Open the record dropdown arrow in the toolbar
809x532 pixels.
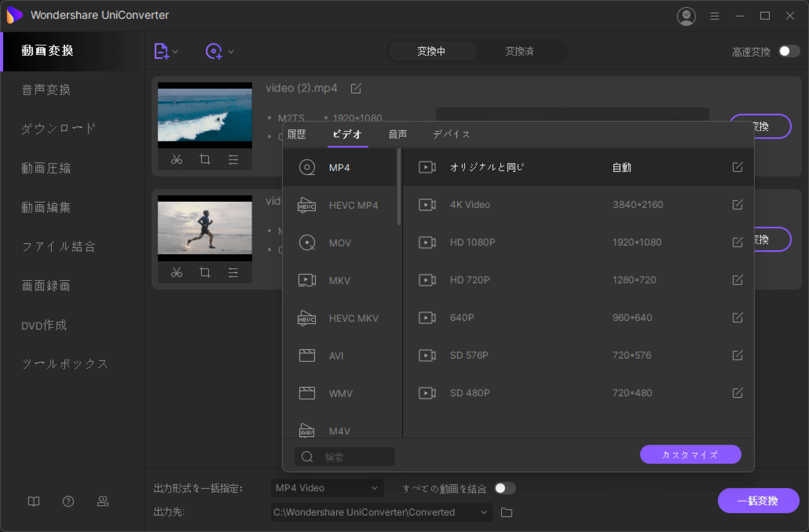(231, 52)
